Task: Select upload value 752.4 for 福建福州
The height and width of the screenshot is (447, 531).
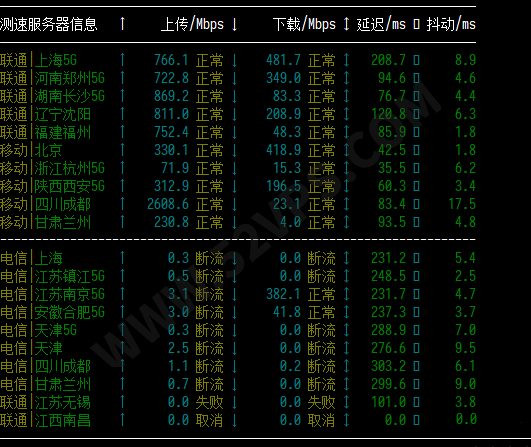Action: tap(171, 132)
